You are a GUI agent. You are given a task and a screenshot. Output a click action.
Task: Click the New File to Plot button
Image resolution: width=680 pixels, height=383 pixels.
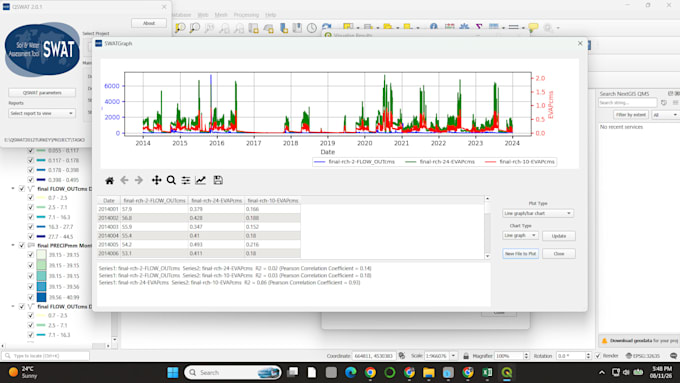coord(520,254)
